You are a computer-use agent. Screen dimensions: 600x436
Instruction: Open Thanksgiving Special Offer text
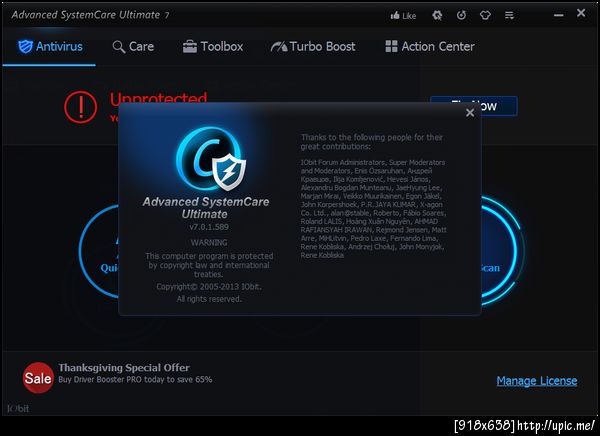click(x=124, y=368)
